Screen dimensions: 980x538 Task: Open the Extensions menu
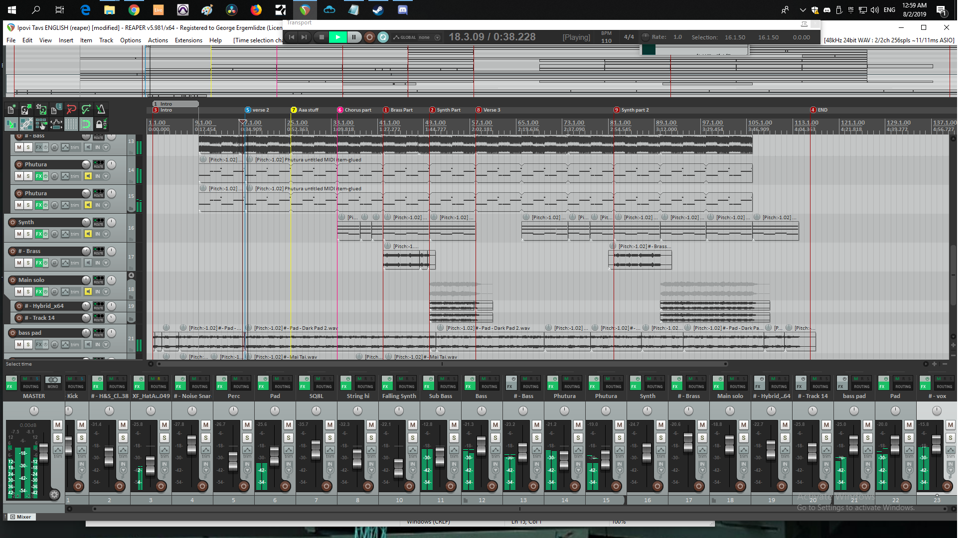[188, 40]
